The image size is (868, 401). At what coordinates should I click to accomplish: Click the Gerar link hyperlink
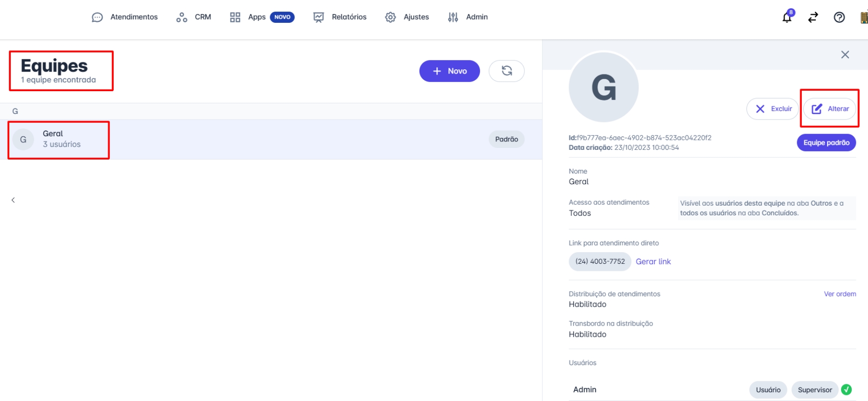pyautogui.click(x=653, y=261)
